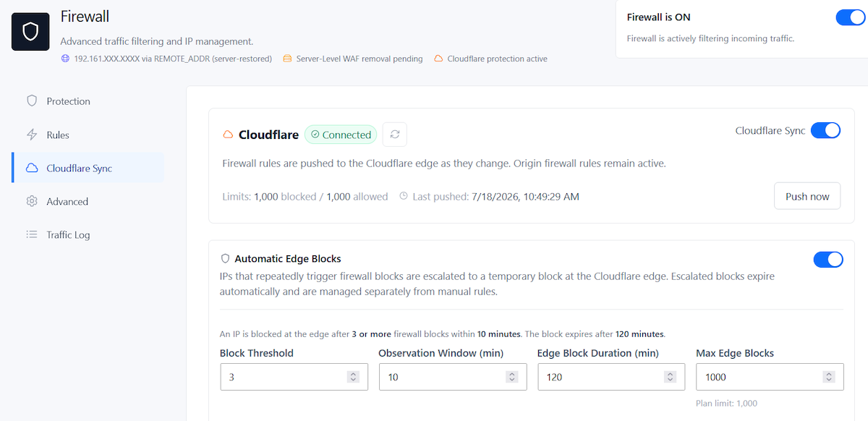The image size is (868, 421).
Task: Open the Protection section
Action: click(x=88, y=101)
